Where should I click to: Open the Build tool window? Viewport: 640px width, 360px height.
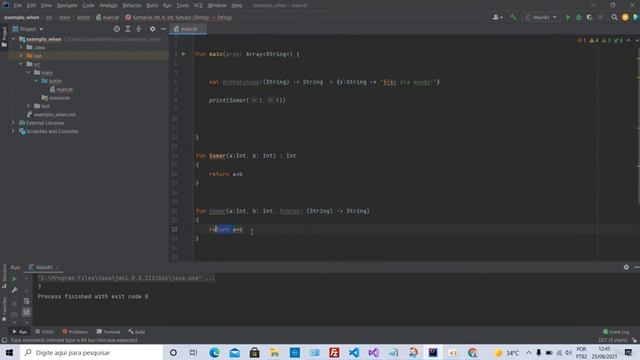coord(137,331)
